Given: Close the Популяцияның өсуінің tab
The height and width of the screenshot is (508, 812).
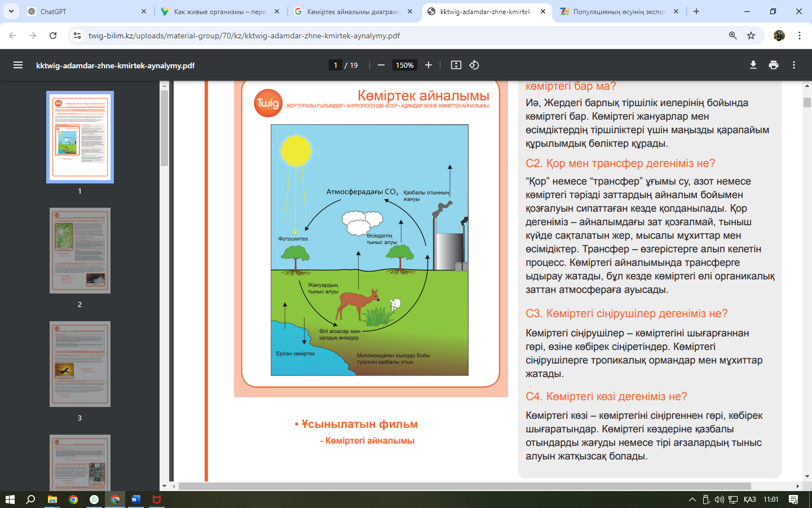Looking at the screenshot, I should coord(676,11).
